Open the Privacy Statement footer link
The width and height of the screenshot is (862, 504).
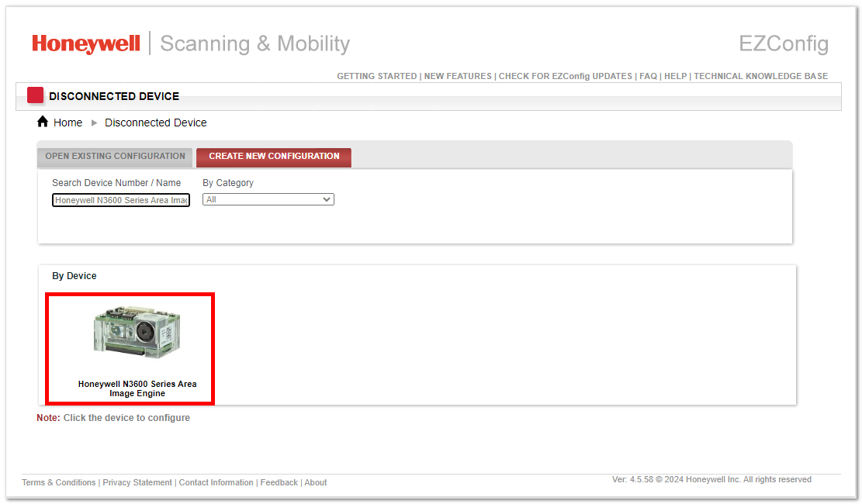point(137,482)
